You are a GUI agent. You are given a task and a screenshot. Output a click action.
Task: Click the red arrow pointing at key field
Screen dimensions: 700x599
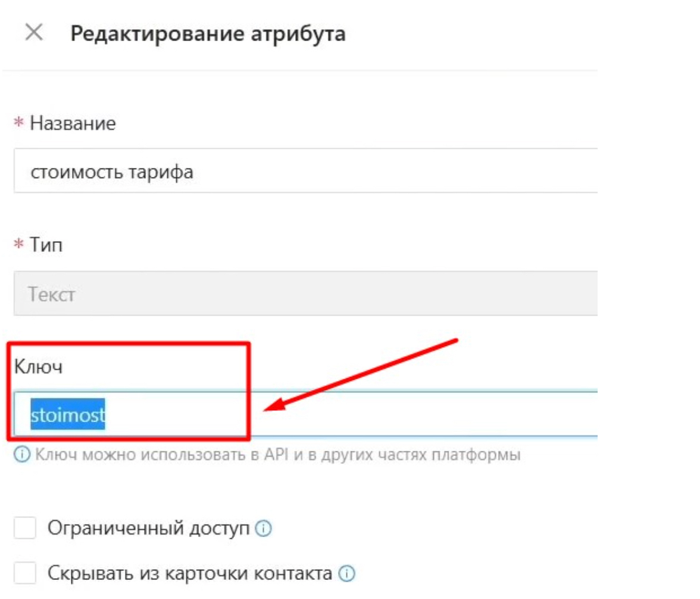(x=363, y=375)
